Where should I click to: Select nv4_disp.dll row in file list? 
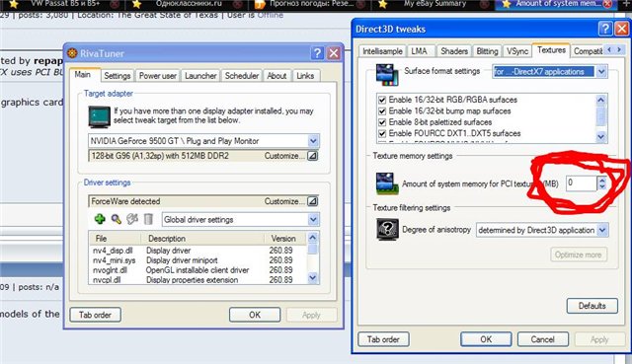click(197, 250)
